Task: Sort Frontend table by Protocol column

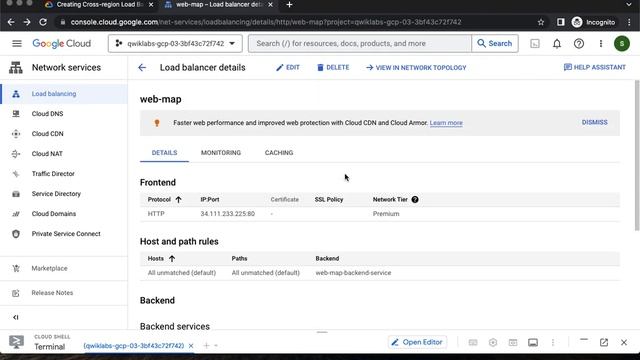Action: [164, 200]
